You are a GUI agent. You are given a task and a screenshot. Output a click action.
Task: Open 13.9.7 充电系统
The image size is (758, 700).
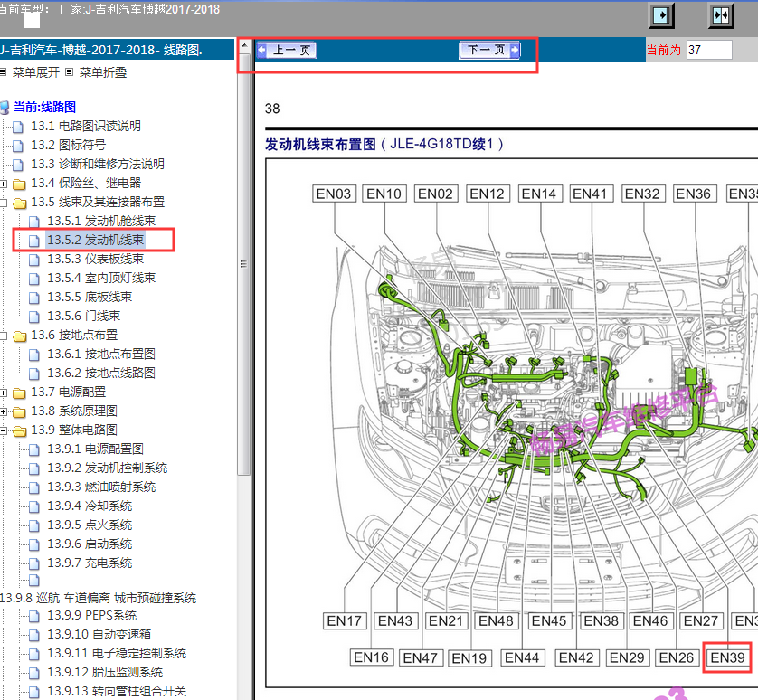tap(90, 563)
